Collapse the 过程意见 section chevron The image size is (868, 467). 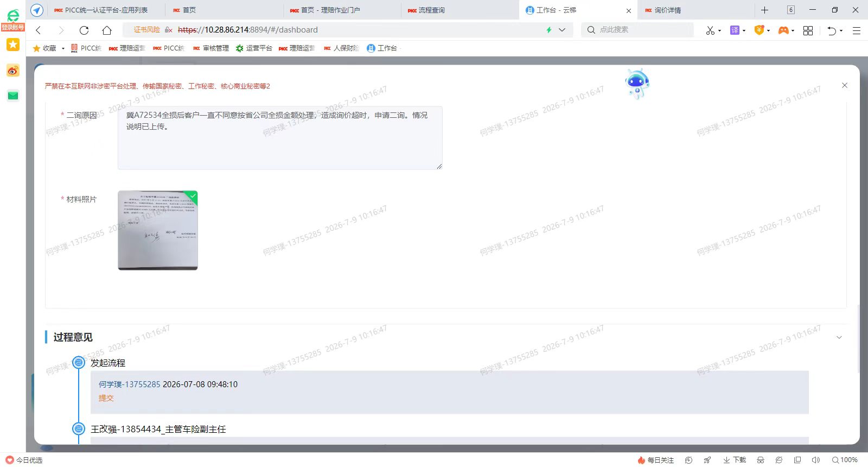point(839,337)
